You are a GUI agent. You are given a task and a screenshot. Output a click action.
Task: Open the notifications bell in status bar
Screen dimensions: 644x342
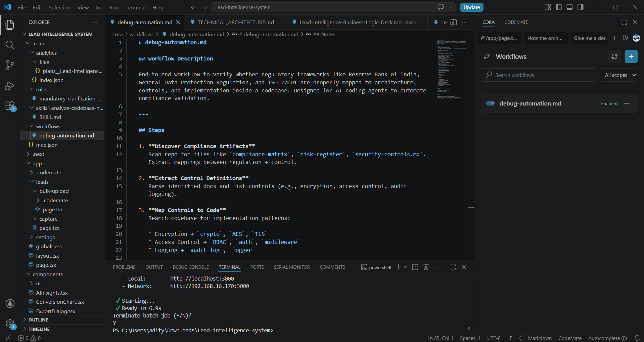(x=637, y=338)
